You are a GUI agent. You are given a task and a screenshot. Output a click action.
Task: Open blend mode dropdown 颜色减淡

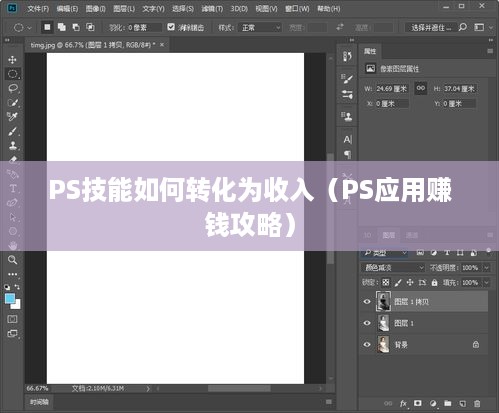(x=393, y=267)
